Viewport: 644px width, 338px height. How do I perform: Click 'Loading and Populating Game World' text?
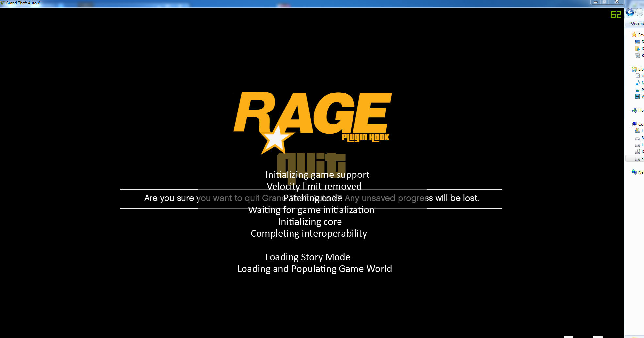coord(315,269)
